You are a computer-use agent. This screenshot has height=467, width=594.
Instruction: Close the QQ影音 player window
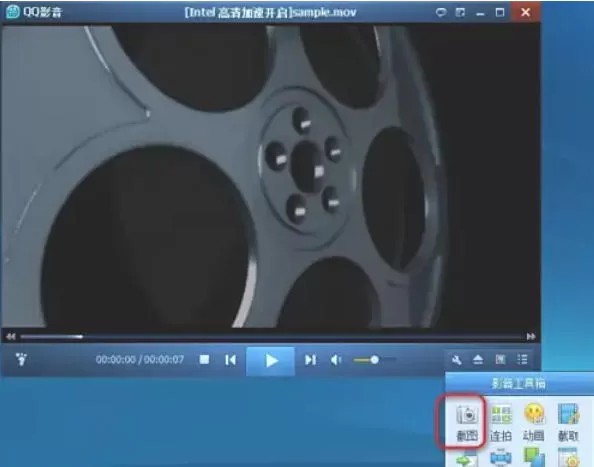[x=525, y=12]
